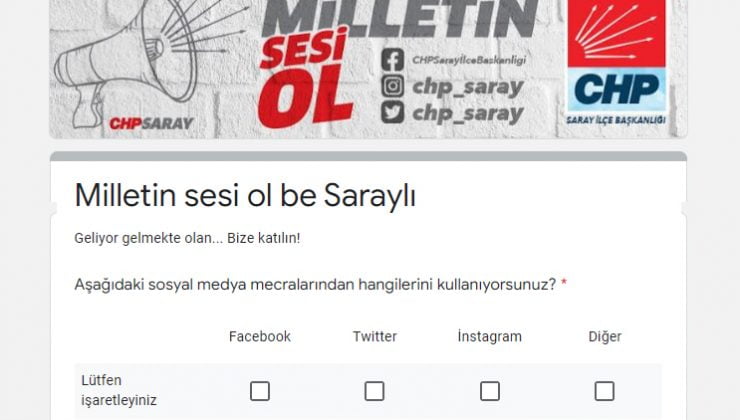Click the MILLETIN SESI OL banner image
Viewport: 740px width, 420px height.
pos(368,69)
